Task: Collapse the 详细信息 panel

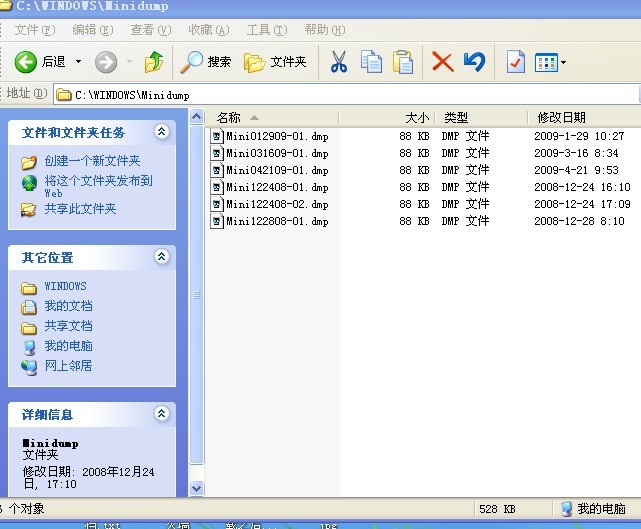Action: (161, 414)
